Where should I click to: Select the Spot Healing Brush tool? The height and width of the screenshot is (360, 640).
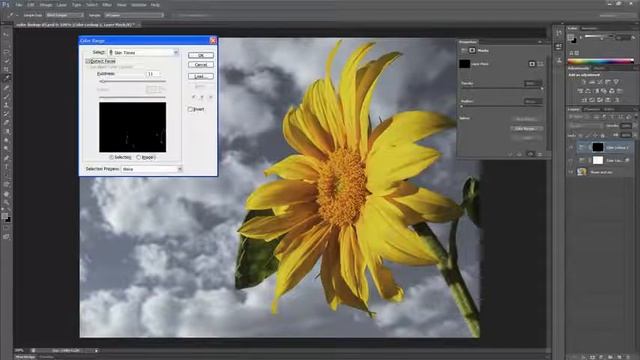click(x=6, y=87)
